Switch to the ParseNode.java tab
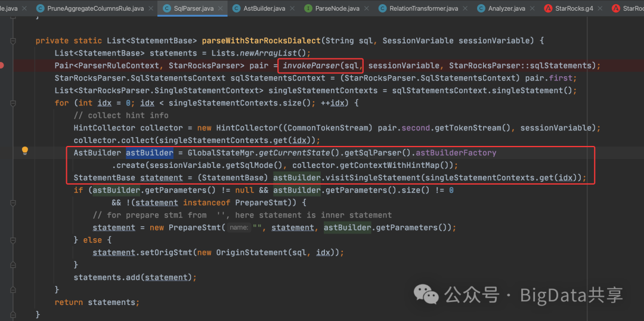The width and height of the screenshot is (644, 321). [x=336, y=8]
